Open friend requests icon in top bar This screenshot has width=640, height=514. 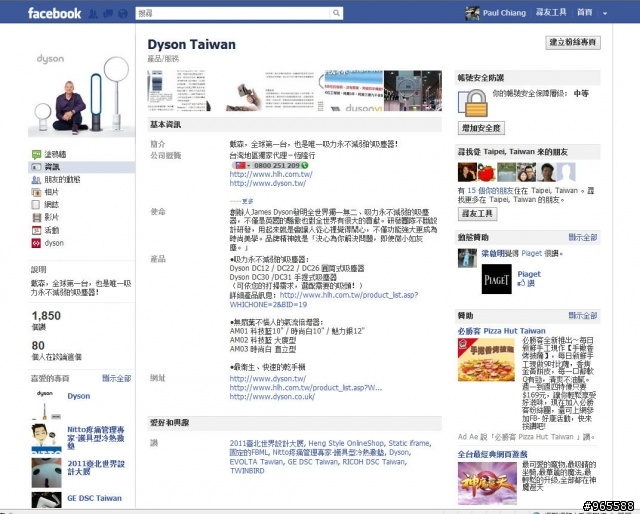(x=93, y=14)
